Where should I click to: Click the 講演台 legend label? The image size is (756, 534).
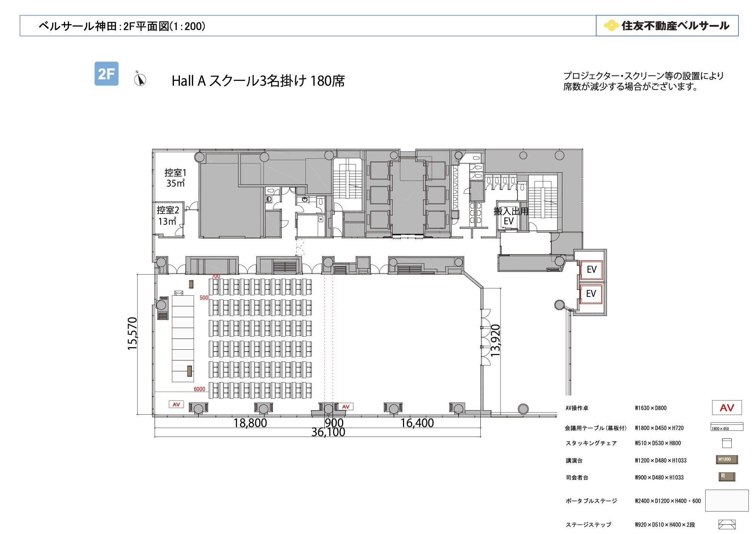pyautogui.click(x=574, y=460)
